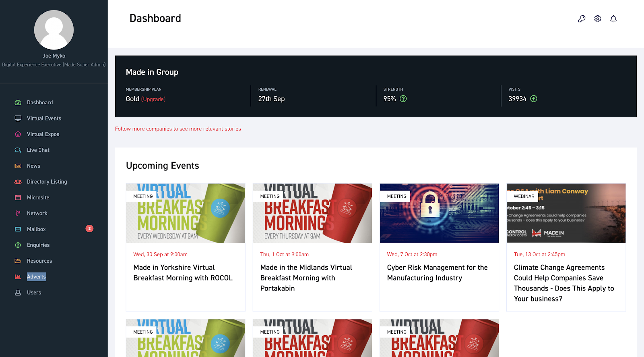The image size is (644, 357).
Task: Open Climate Change Agreements webinar title
Action: click(564, 283)
